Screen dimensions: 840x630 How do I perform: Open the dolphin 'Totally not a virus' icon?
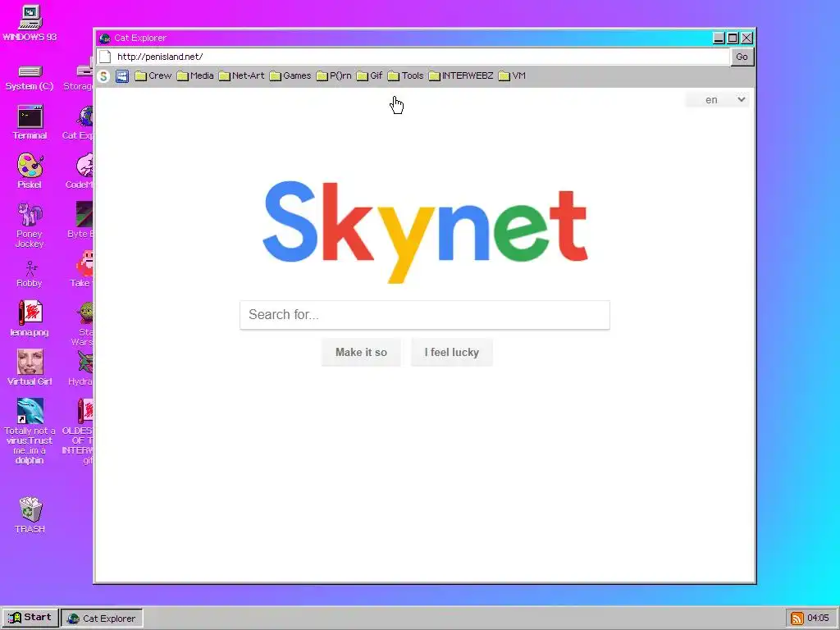pos(30,431)
